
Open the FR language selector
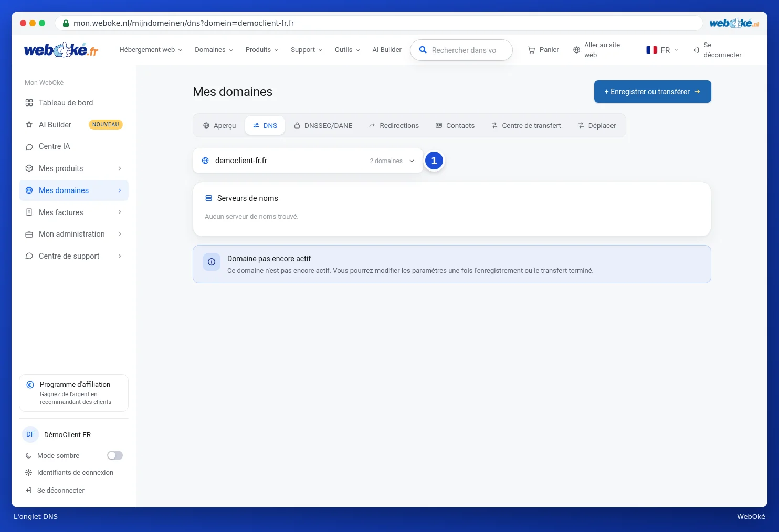point(662,50)
